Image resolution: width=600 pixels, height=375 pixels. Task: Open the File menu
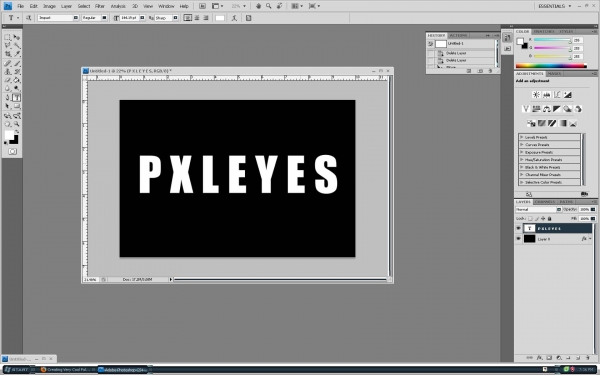(x=21, y=6)
